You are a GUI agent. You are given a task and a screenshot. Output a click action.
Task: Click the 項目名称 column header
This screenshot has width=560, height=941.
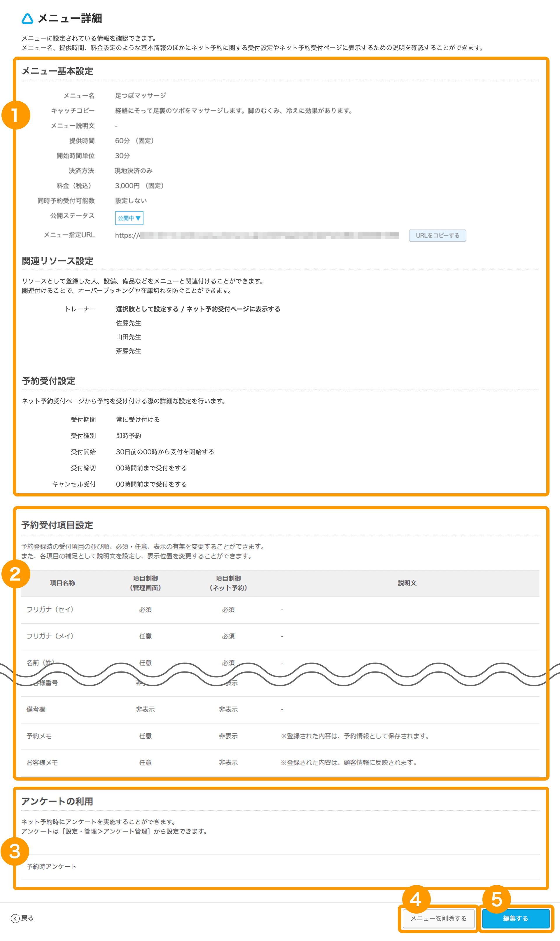(x=62, y=583)
